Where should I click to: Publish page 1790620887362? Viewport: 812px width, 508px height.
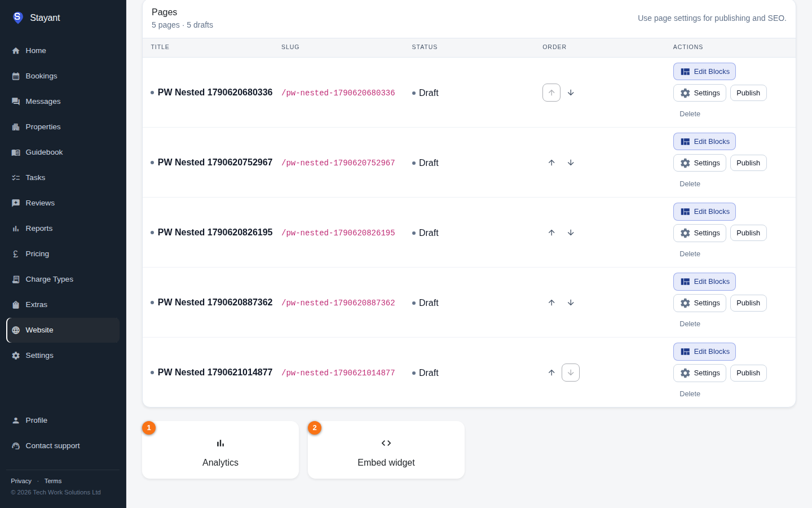[x=748, y=303]
